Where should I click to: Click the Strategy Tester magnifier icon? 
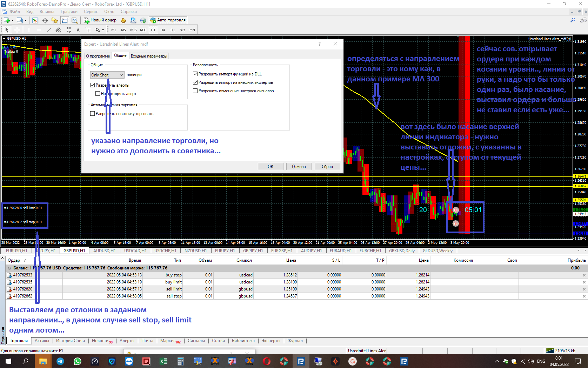pyautogui.click(x=74, y=20)
